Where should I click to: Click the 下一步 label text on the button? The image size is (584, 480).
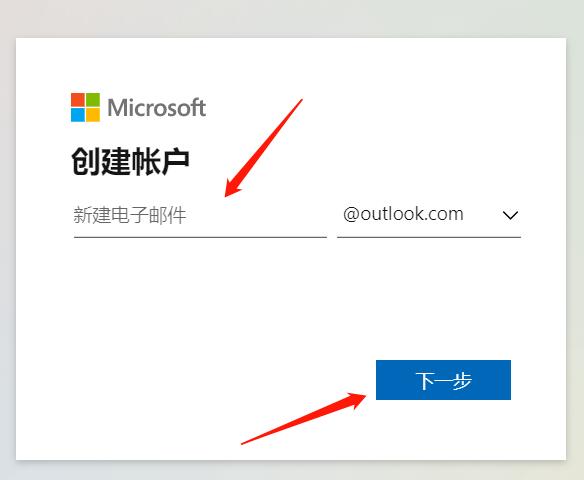tap(443, 381)
